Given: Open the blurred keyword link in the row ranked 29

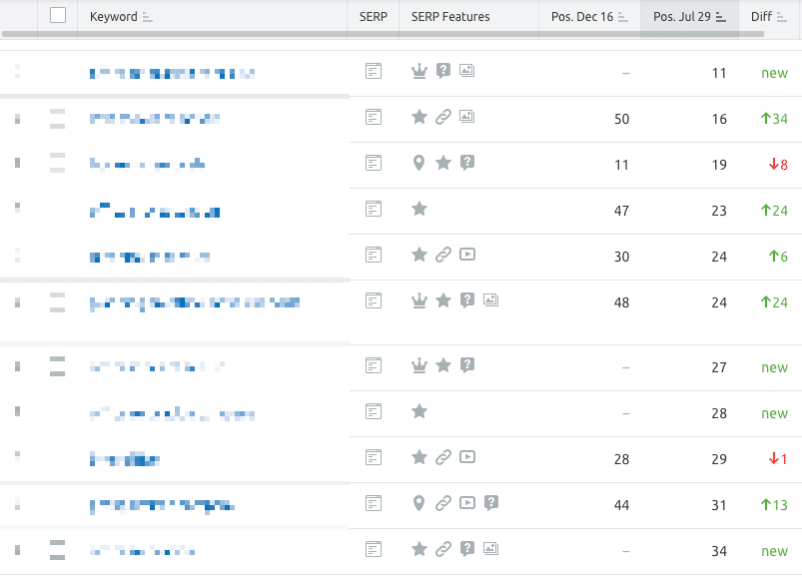Looking at the screenshot, I should click(125, 459).
